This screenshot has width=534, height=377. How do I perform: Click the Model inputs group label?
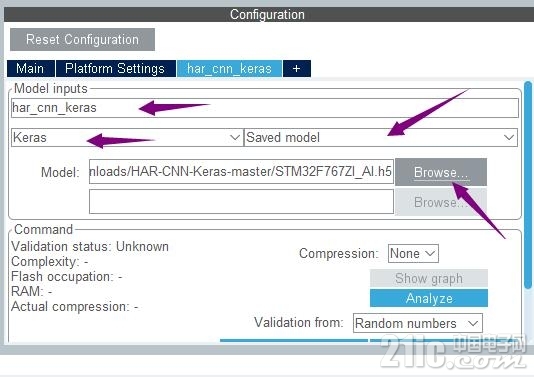(51, 89)
